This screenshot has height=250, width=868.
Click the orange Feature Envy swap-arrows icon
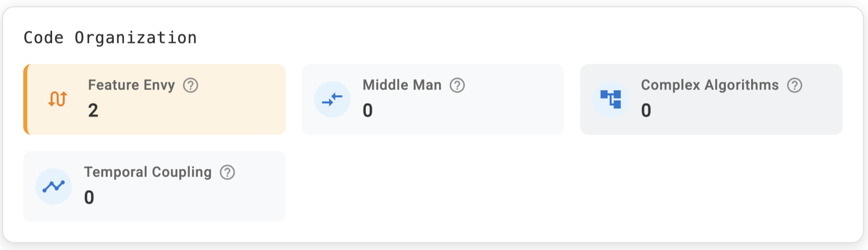click(x=58, y=99)
